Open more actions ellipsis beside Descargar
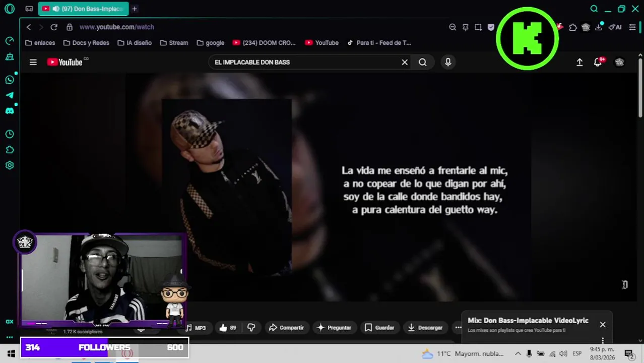The image size is (644, 363). point(458,328)
